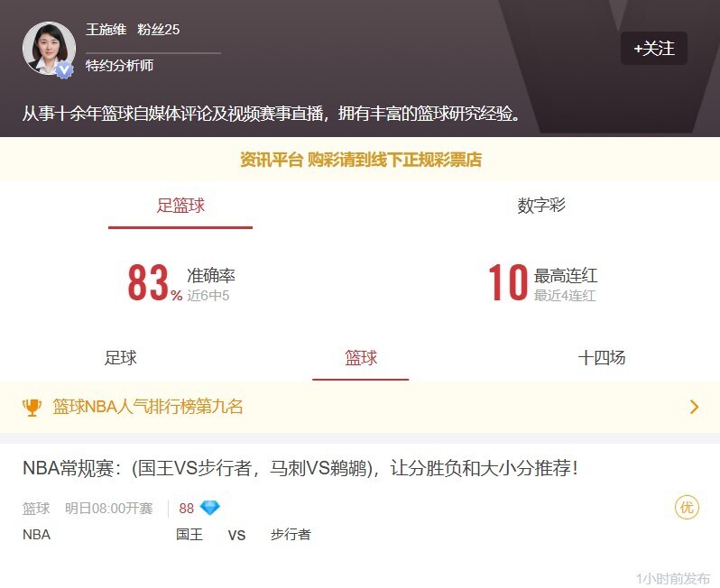Viewport: 720px width, 588px height.
Task: Click the 10 最高连红 streak statistic
Action: click(543, 282)
